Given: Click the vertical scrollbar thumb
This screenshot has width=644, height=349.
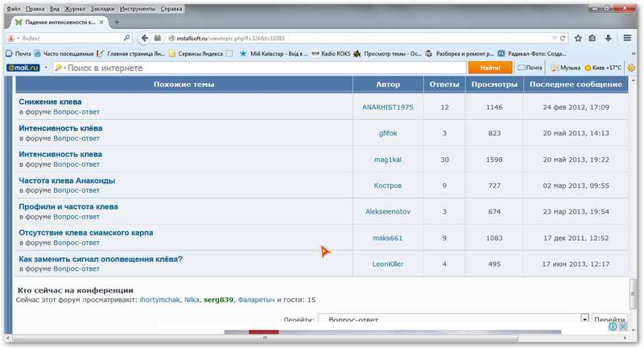Looking at the screenshot, I should point(634,294).
